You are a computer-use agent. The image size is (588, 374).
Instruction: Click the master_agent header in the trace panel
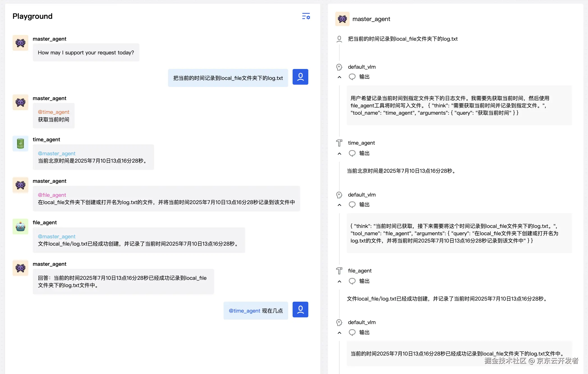[371, 19]
